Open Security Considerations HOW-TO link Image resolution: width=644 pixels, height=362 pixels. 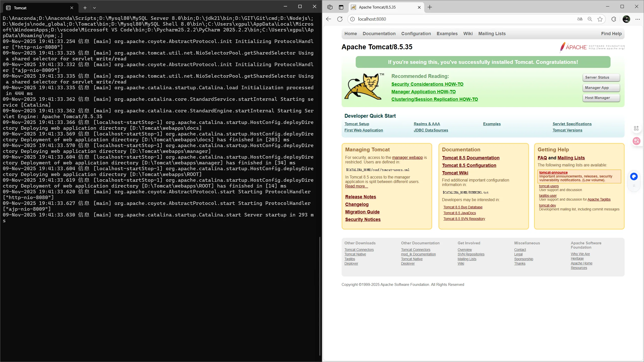427,84
